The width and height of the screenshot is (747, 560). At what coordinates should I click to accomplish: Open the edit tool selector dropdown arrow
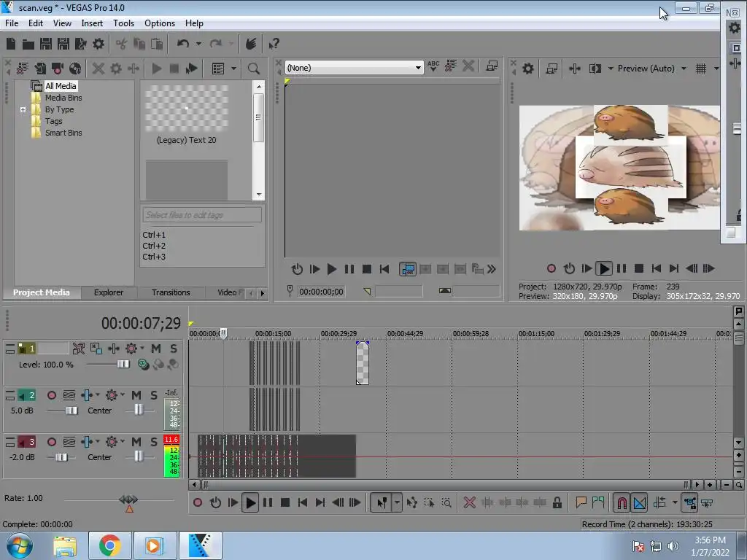[x=396, y=502]
